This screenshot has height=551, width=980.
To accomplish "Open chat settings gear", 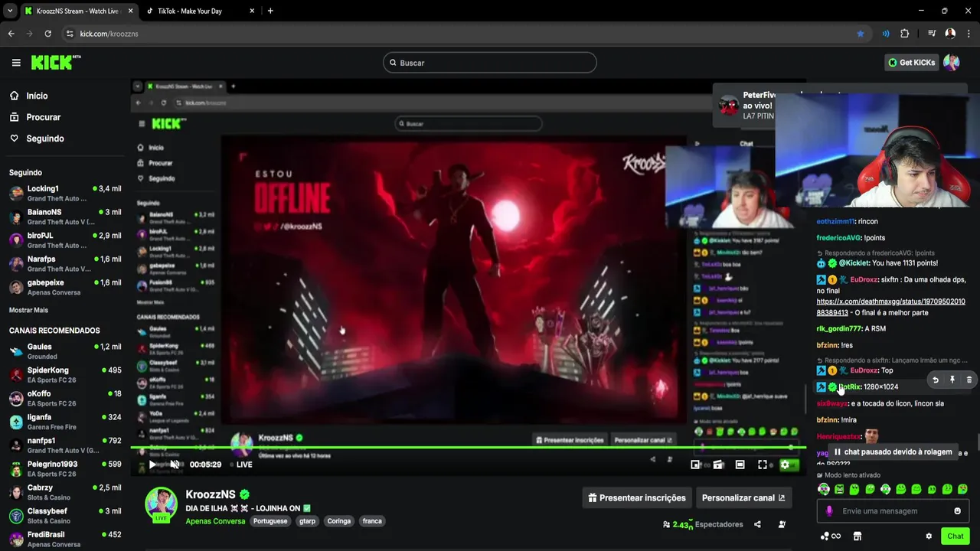I will (929, 536).
